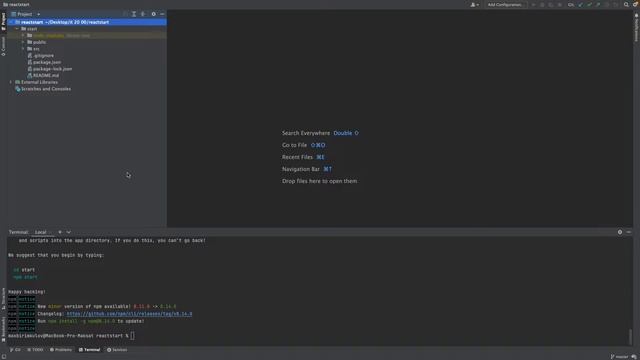This screenshot has width=640, height=360.
Task: Open the terminal tabs dropdown arrow
Action: [x=69, y=232]
